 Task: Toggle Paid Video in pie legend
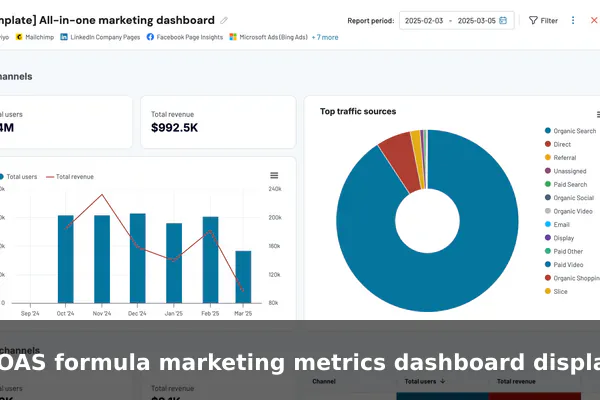(x=564, y=265)
